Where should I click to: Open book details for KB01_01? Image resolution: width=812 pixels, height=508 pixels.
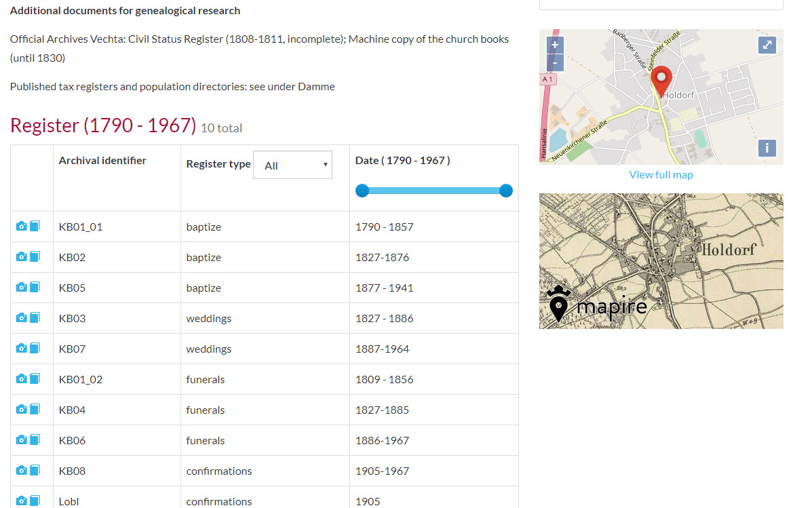click(x=35, y=226)
